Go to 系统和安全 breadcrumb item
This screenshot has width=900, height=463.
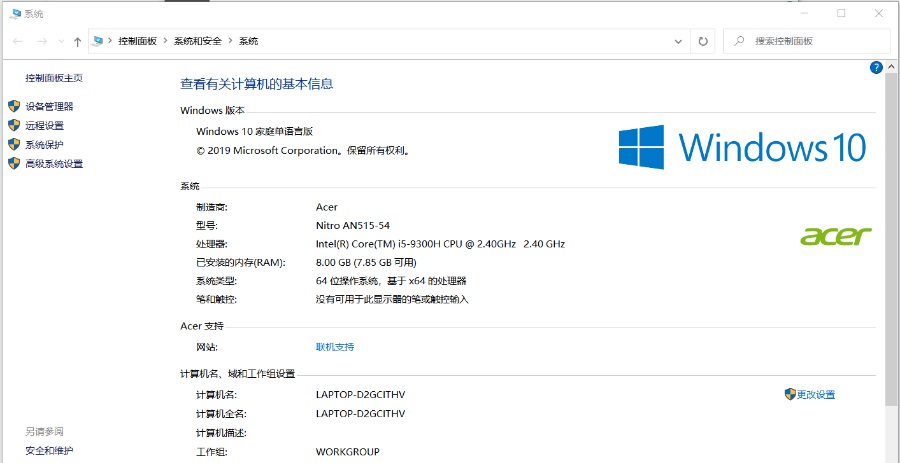pyautogui.click(x=198, y=41)
